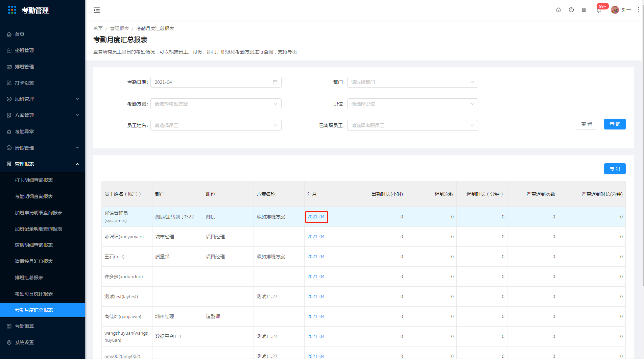Open 请假明细查询报表 menu item
The image size is (644, 359).
coord(43,245)
